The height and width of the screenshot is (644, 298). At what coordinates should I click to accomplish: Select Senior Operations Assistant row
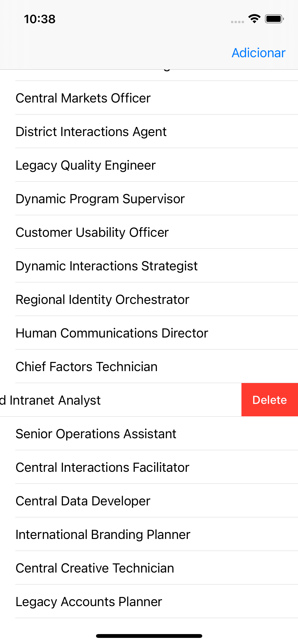pyautogui.click(x=149, y=434)
